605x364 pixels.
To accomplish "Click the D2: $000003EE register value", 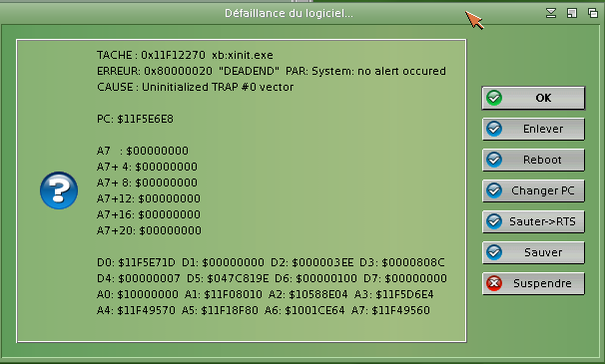I will pos(311,263).
